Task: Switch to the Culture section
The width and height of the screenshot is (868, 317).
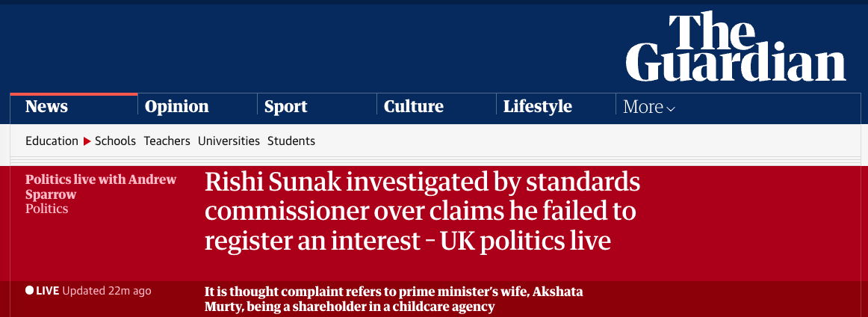Action: click(x=413, y=106)
